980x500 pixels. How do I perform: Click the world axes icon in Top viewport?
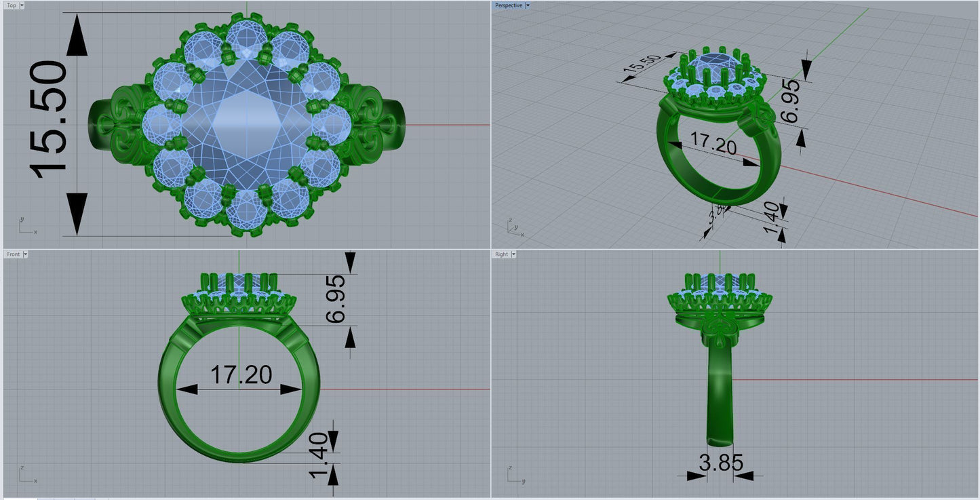(x=27, y=226)
